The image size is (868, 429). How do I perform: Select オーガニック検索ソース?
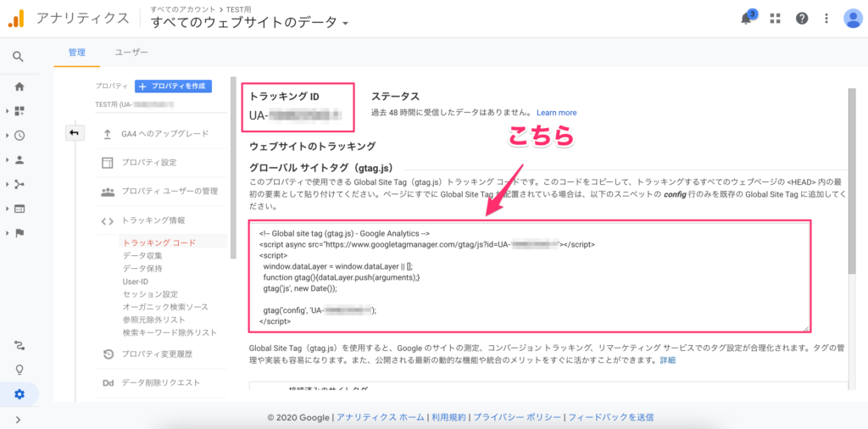(x=165, y=307)
